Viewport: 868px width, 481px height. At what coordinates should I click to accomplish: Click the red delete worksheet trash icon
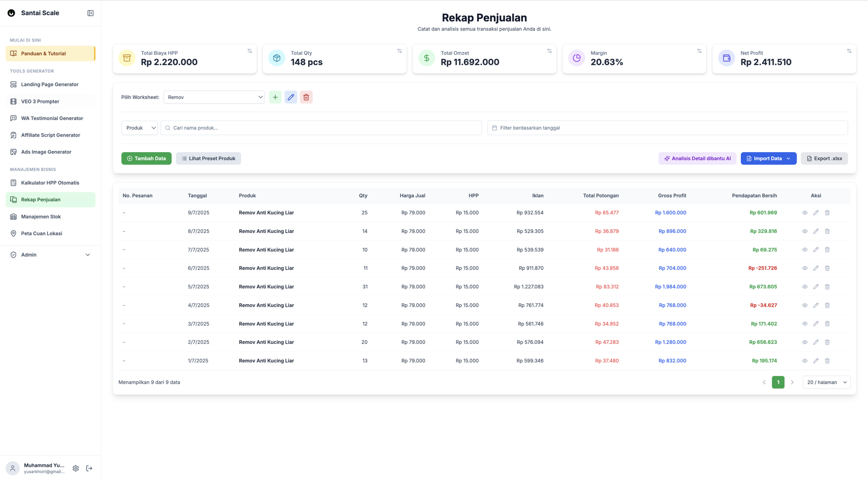[306, 97]
